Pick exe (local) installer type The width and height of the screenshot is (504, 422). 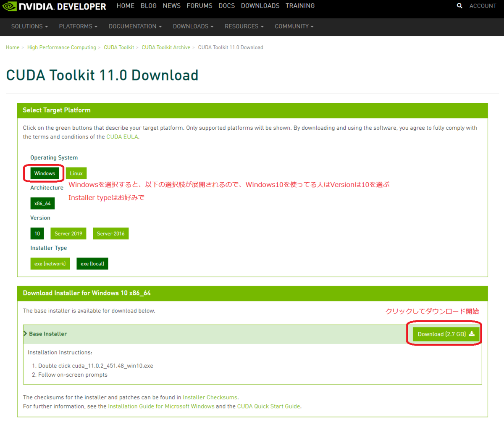[x=92, y=264]
